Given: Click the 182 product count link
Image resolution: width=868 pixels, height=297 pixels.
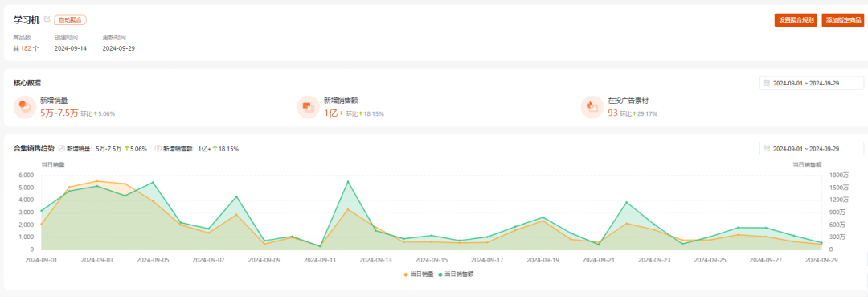Looking at the screenshot, I should coord(26,48).
